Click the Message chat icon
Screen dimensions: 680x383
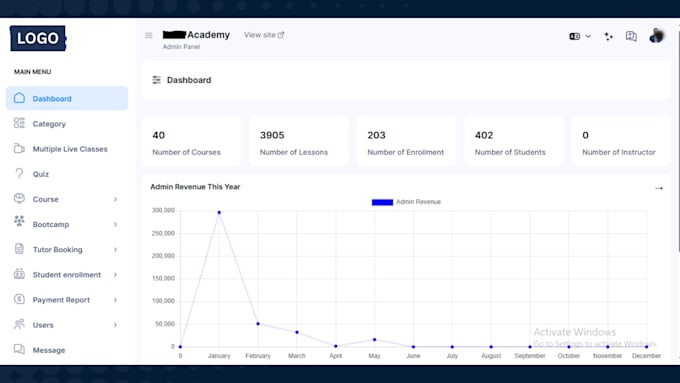[19, 349]
